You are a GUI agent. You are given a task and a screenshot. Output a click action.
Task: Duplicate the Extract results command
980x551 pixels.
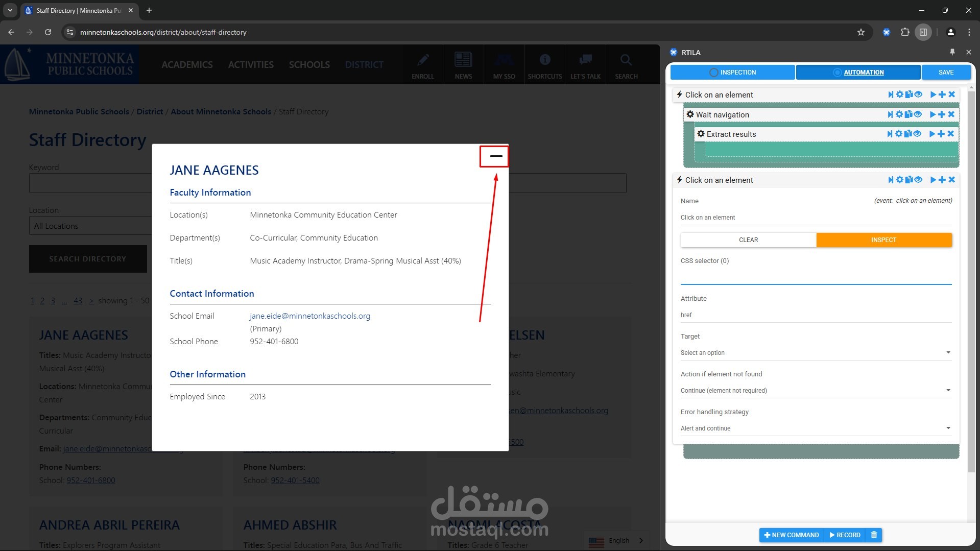tap(907, 134)
